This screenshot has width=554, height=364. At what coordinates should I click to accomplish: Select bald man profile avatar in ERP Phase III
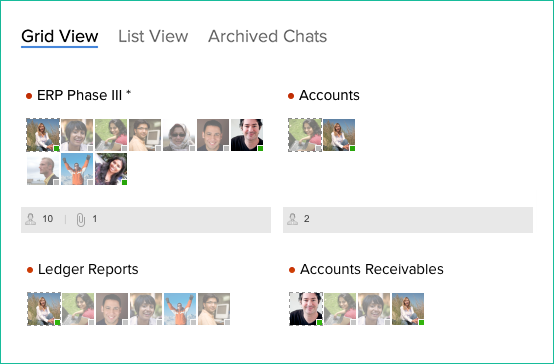point(43,169)
